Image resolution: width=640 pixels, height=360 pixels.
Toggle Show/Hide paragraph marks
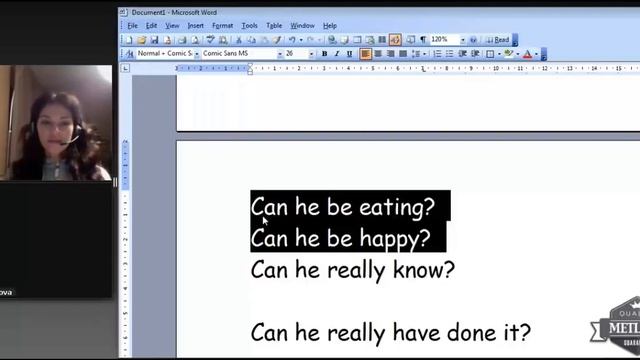coord(423,40)
